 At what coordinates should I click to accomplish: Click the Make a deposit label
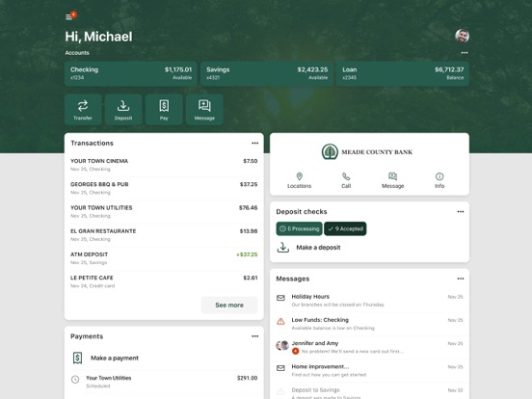tap(318, 248)
